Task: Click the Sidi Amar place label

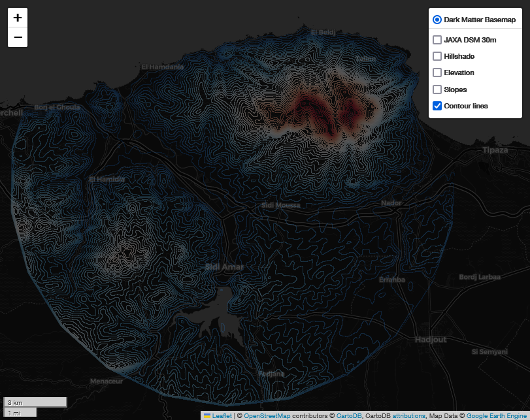Action: (224, 267)
